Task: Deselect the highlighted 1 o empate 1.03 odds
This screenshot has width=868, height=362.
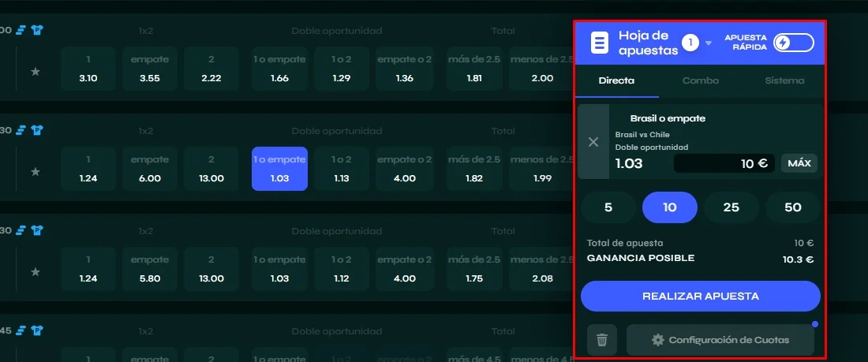Action: click(279, 169)
